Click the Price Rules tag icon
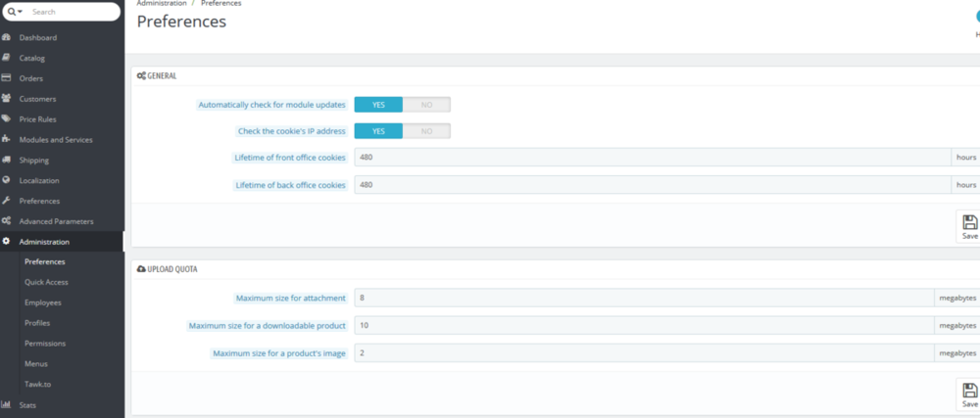The width and height of the screenshot is (980, 418). [x=7, y=118]
